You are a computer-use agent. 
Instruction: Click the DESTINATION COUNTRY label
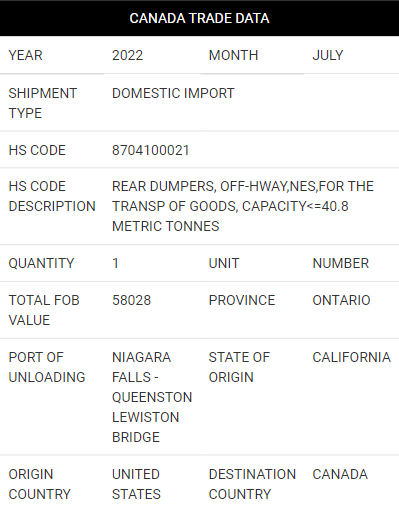pyautogui.click(x=252, y=484)
